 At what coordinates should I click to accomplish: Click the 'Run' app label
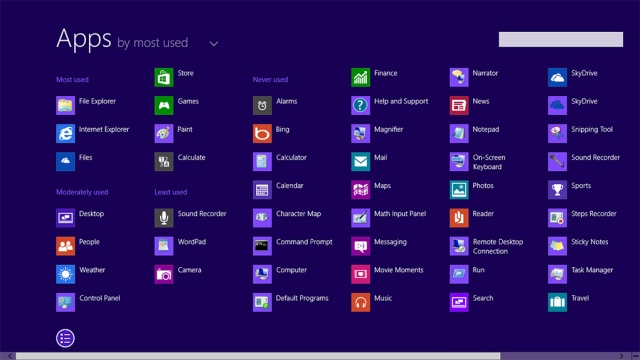(x=478, y=270)
